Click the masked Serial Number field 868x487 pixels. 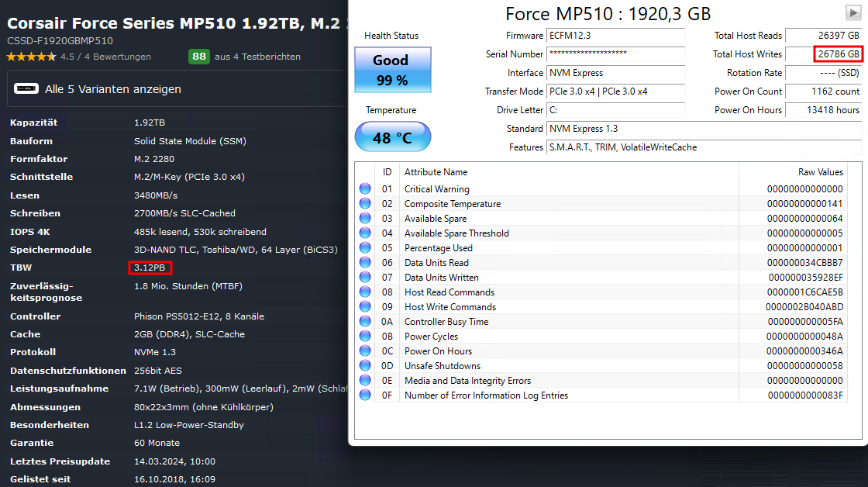[615, 54]
